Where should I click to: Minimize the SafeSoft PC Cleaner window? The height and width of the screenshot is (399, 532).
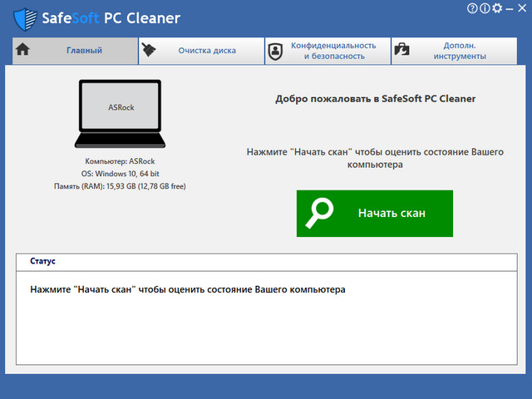coord(510,8)
